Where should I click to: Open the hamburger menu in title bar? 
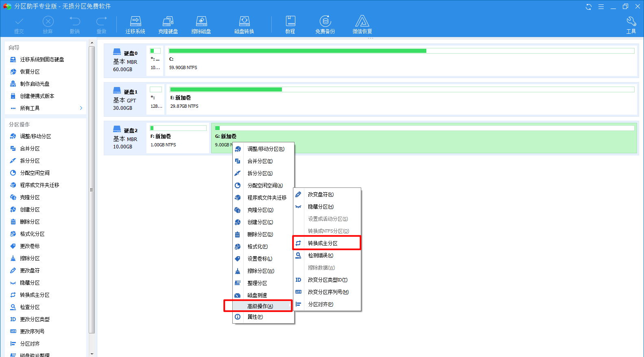601,7
